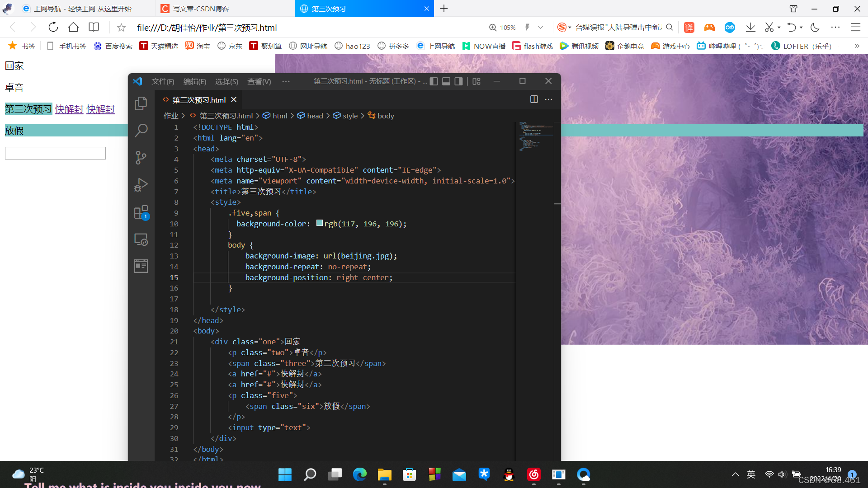Image resolution: width=868 pixels, height=488 pixels.
Task: Open the 腾讯视频 bookmark
Action: [579, 46]
